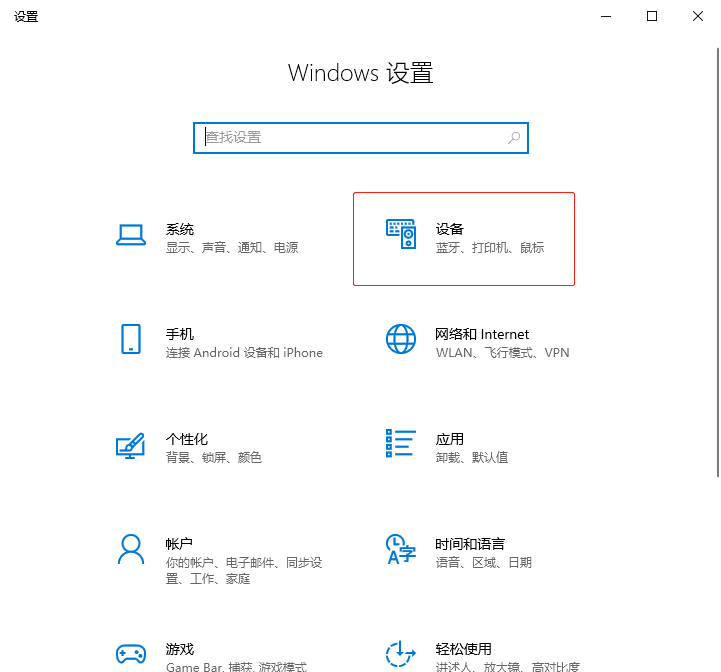Click the text 背景、锁屏、颜色

[214, 457]
